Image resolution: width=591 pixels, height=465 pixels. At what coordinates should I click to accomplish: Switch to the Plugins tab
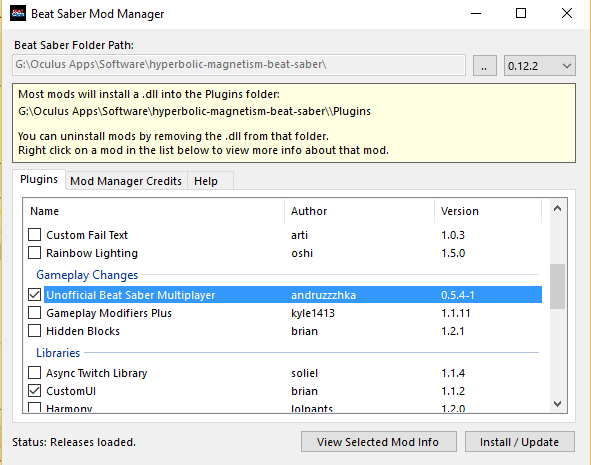point(39,179)
